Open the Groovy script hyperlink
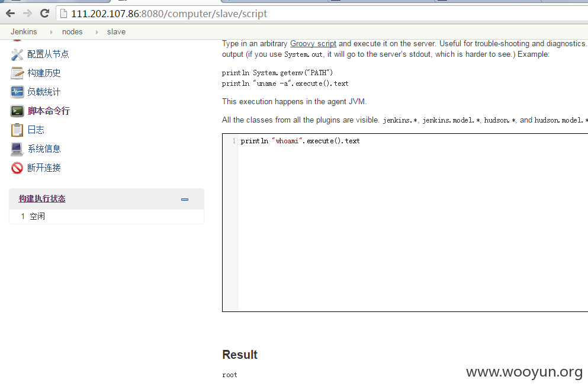 click(313, 43)
